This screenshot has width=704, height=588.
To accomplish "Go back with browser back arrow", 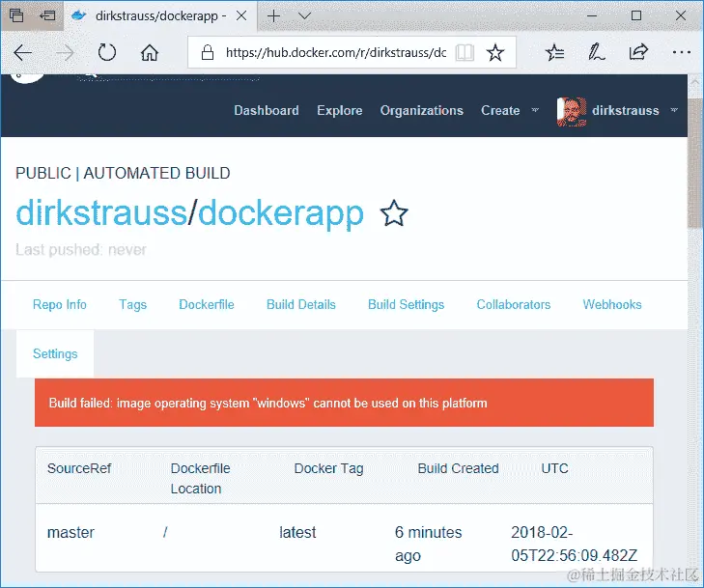I will [x=22, y=52].
